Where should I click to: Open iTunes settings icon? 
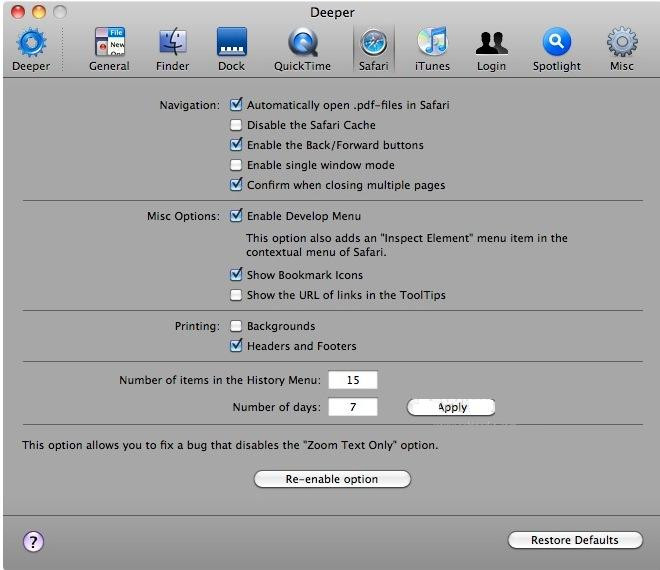coord(432,42)
